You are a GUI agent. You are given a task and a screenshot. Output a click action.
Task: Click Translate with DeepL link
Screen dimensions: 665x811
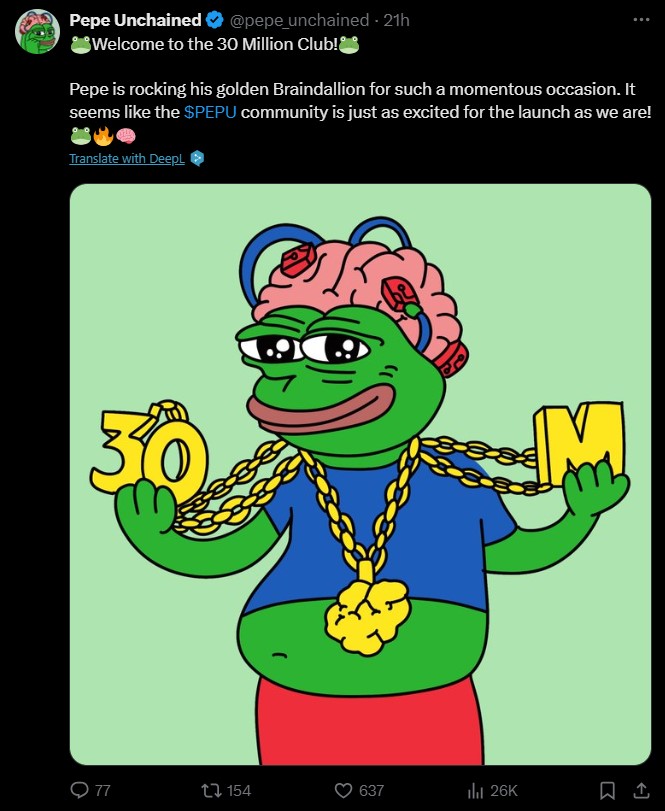tap(127, 158)
